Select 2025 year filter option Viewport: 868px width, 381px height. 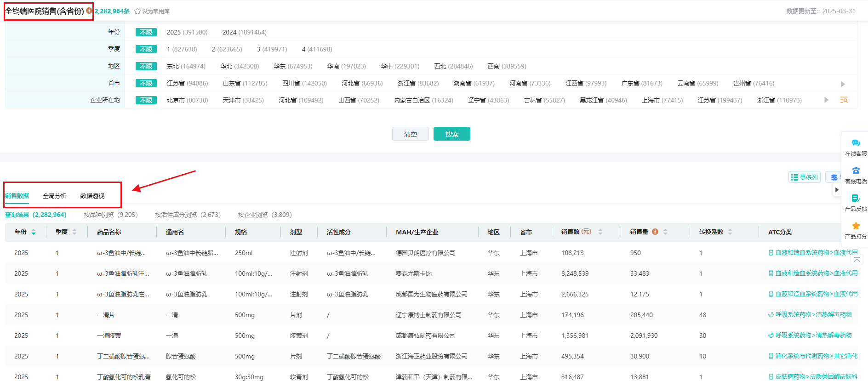pos(187,32)
